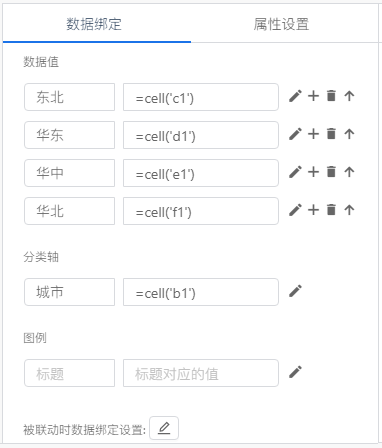
Task: Click the edit pencil for 城市 category axis
Action: [x=295, y=291]
